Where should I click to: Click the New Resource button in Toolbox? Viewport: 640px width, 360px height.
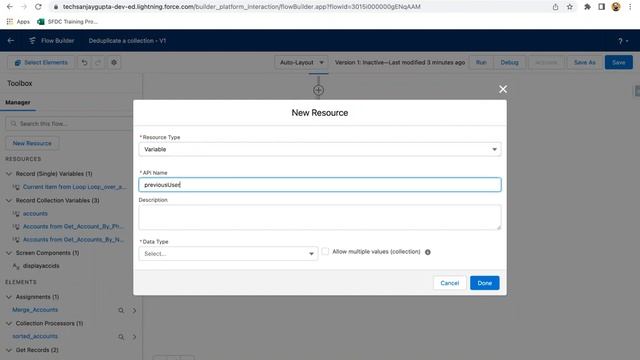pos(32,143)
